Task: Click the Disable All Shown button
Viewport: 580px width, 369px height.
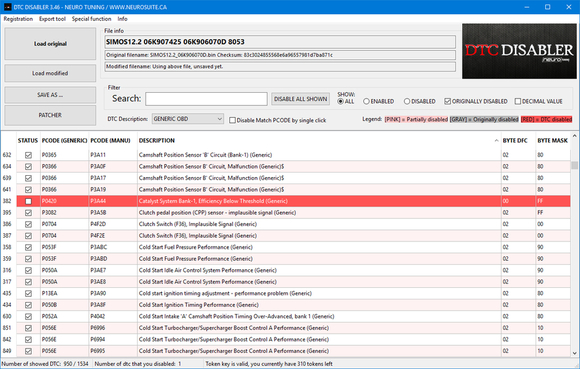Action: [300, 99]
